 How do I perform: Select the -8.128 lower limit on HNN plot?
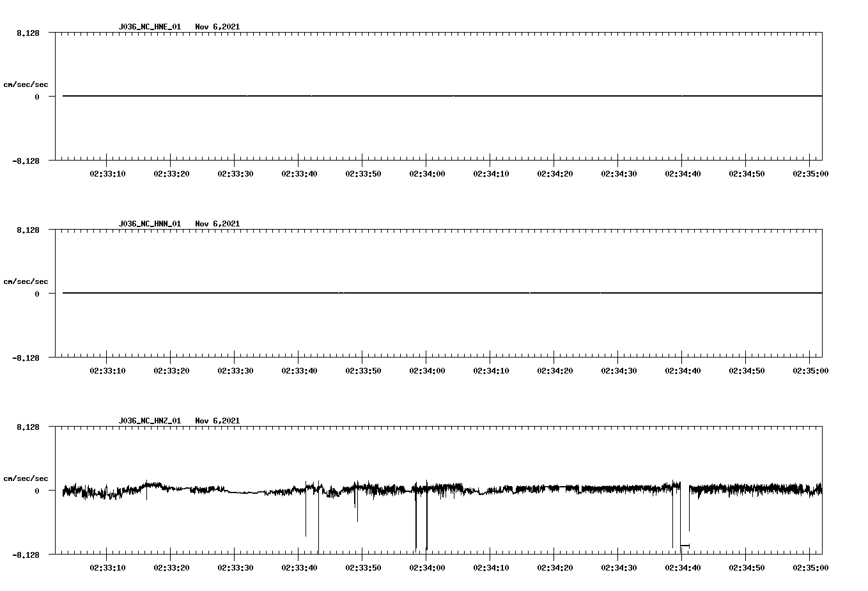click(26, 358)
